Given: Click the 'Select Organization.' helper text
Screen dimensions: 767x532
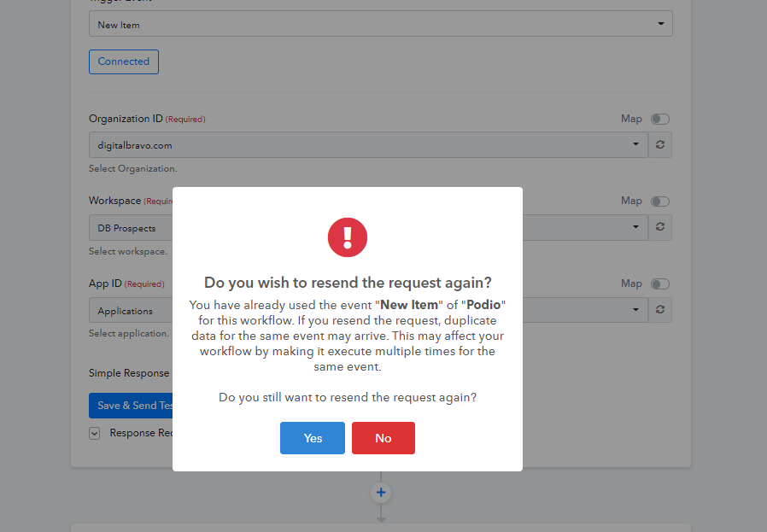Looking at the screenshot, I should click(x=132, y=169).
